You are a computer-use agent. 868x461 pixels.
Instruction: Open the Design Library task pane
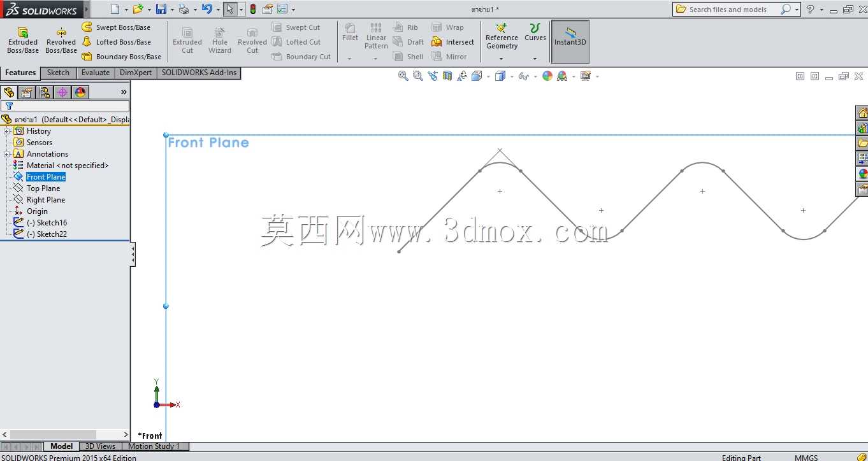click(862, 128)
